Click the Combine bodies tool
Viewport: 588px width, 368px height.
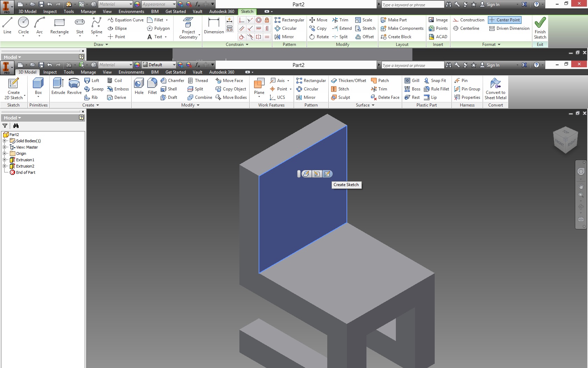pyautogui.click(x=200, y=97)
